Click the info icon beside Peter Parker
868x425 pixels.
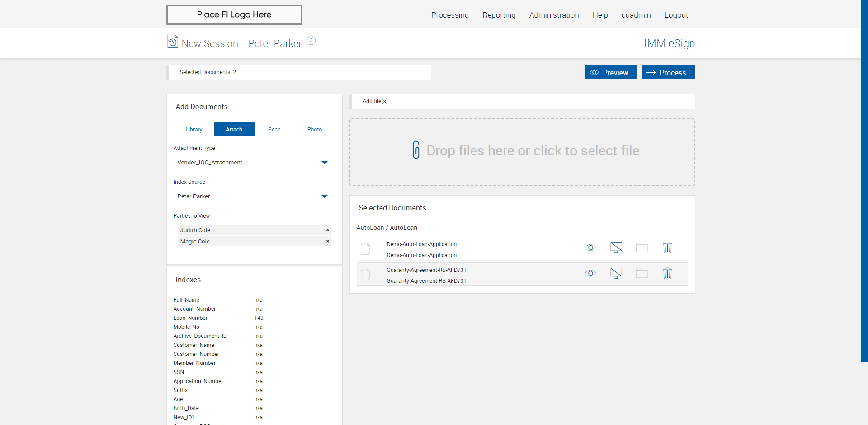pos(311,41)
